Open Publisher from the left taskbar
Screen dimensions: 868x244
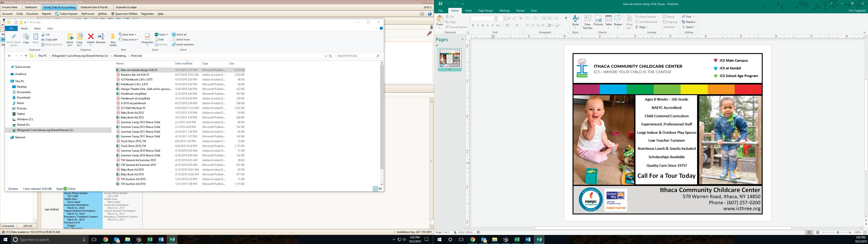point(172,240)
